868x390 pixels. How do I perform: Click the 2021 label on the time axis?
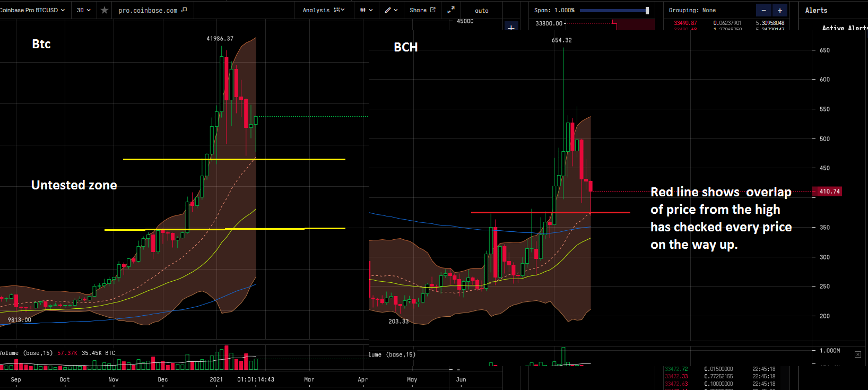tap(216, 379)
